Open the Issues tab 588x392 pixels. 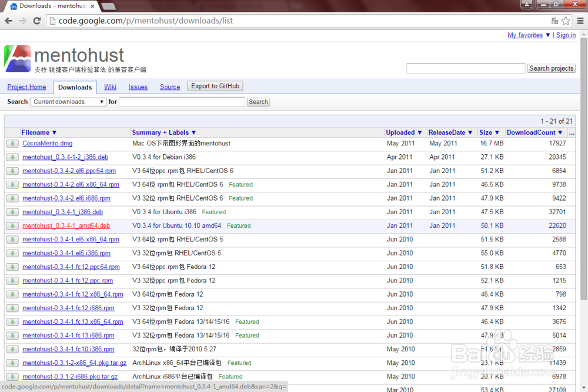(138, 87)
